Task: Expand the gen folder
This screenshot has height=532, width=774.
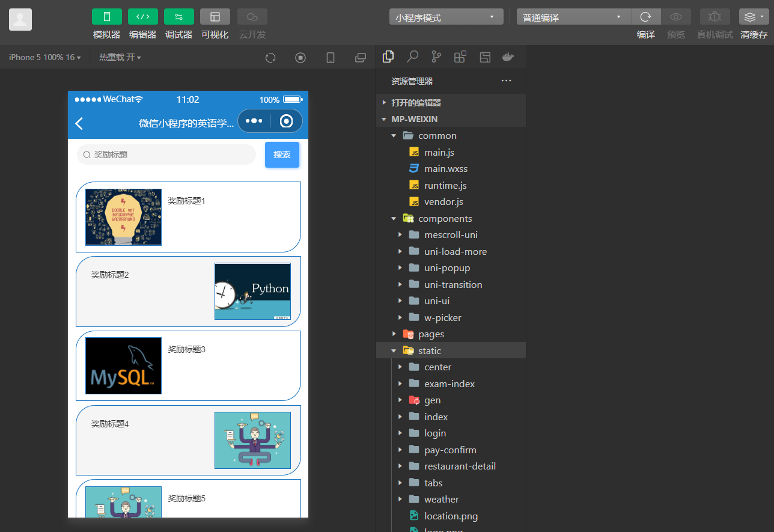Action: click(451, 400)
